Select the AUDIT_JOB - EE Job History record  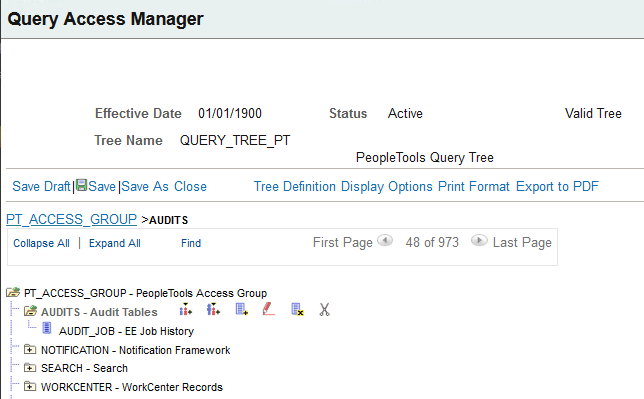[126, 331]
